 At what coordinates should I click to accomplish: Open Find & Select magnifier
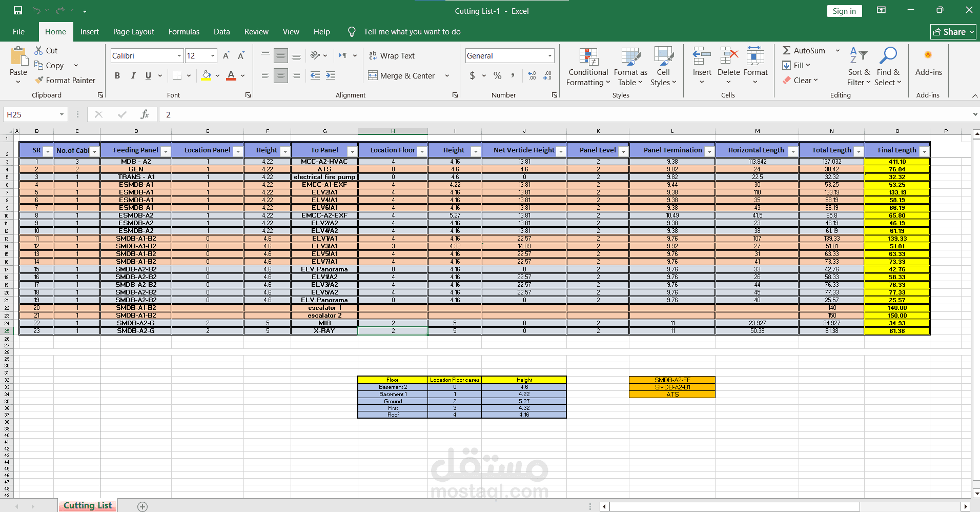tap(888, 67)
